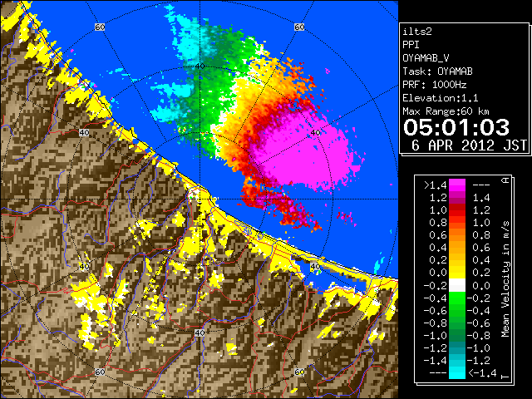Click the large magenta velocity region on radar
Screen dimensions: 532x399
coord(305,153)
